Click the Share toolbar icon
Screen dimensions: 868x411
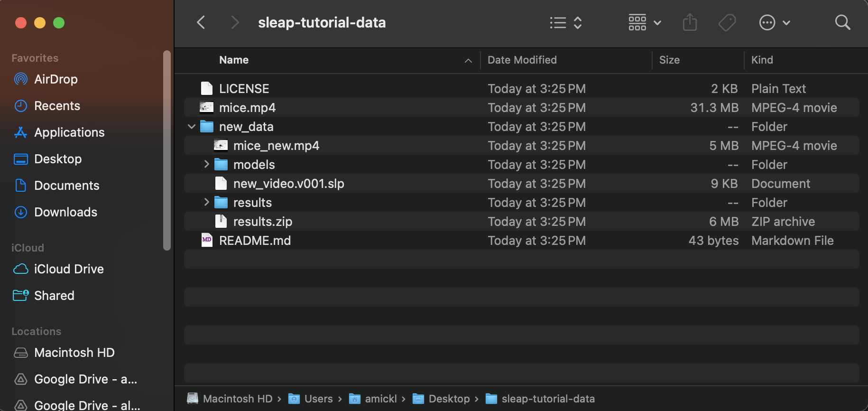690,22
